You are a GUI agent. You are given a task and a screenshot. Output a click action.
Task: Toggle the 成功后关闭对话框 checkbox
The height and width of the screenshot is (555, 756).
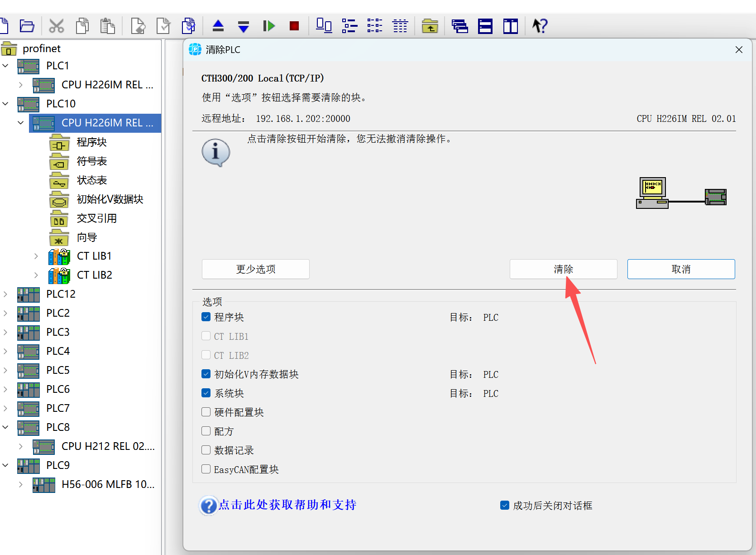(505, 505)
